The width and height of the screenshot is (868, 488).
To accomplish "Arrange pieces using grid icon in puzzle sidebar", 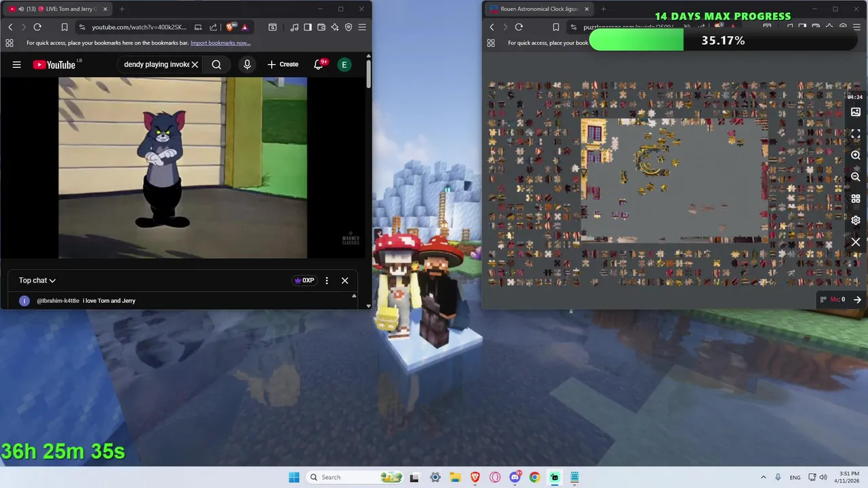I will coord(856,199).
